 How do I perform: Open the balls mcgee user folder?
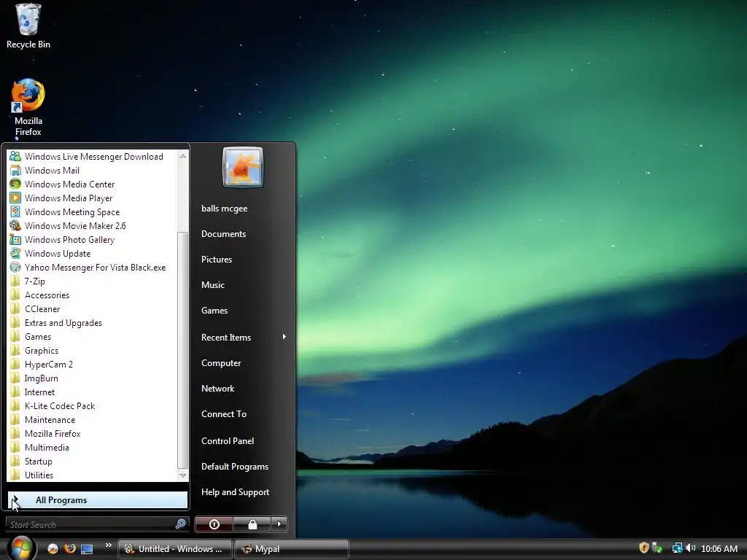pyautogui.click(x=225, y=208)
